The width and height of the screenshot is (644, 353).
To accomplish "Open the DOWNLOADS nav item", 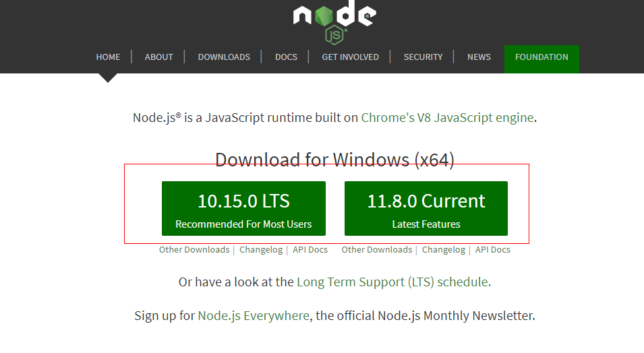I will (x=224, y=57).
